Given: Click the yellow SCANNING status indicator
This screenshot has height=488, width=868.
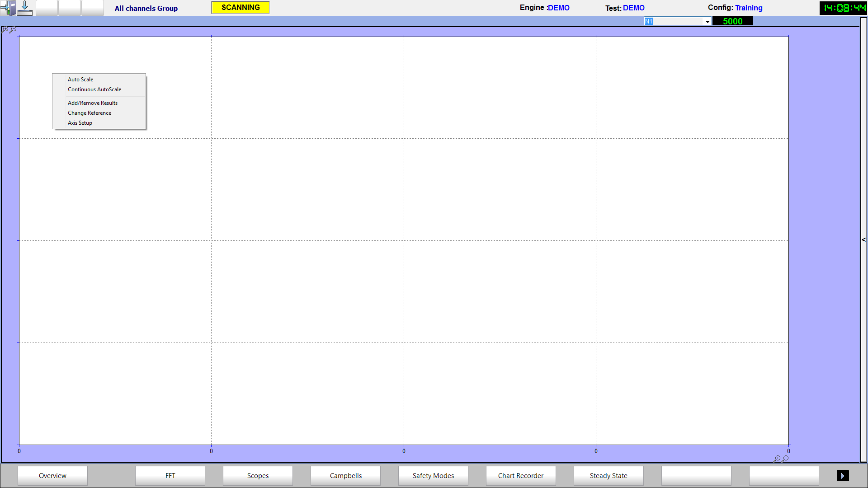Looking at the screenshot, I should coord(241,8).
